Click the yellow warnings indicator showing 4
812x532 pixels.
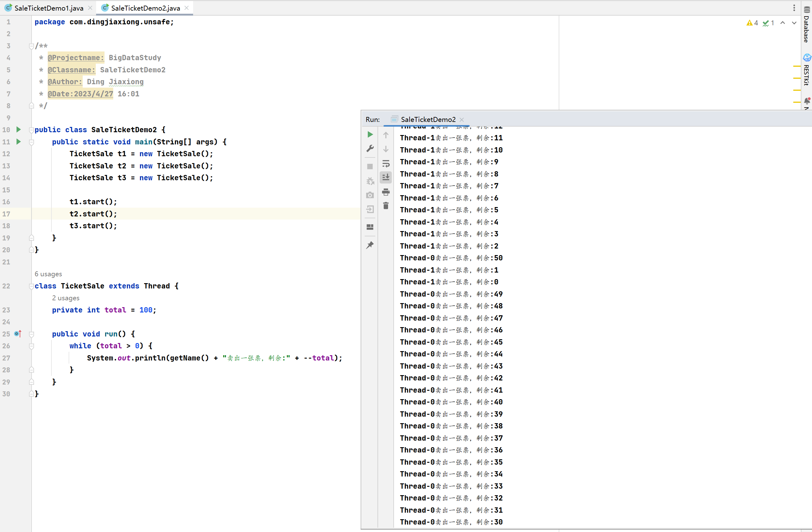[x=752, y=23]
